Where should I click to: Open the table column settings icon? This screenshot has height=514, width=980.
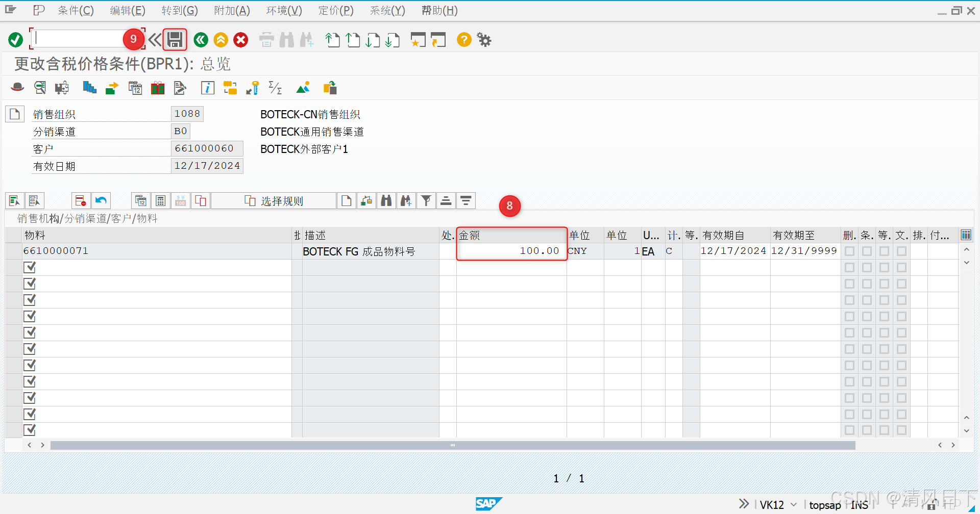[x=966, y=235]
